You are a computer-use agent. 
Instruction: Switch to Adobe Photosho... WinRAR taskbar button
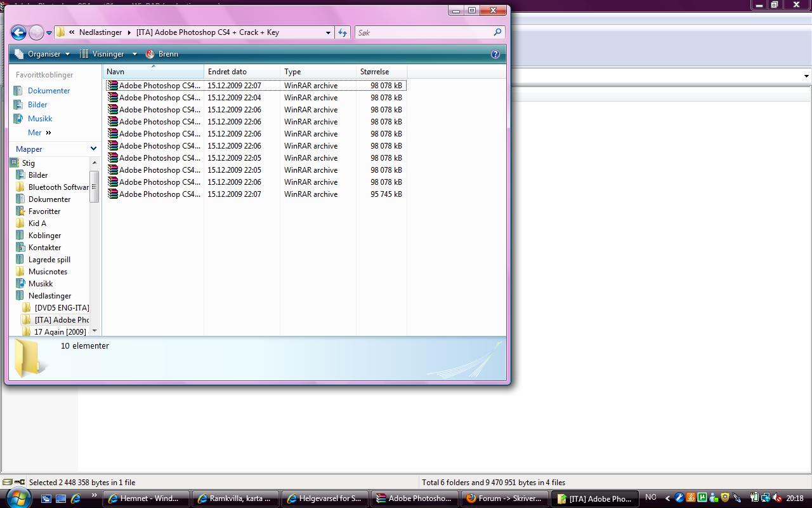click(414, 498)
